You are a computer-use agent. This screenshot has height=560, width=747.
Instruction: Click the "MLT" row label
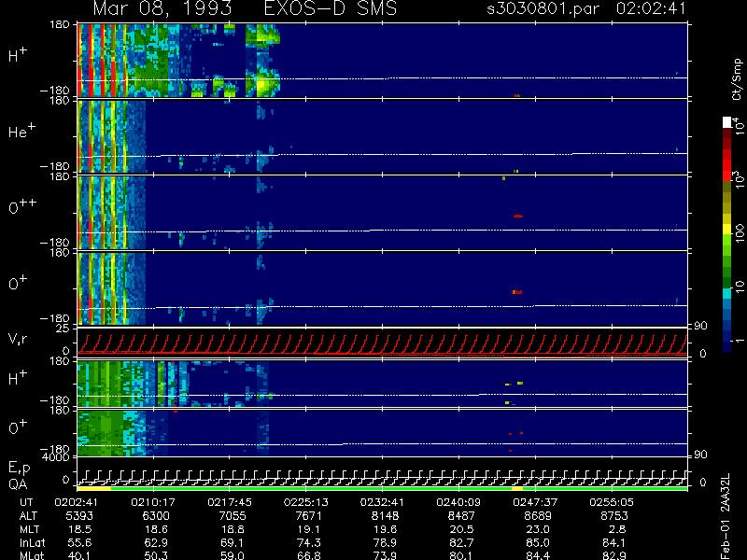30,529
